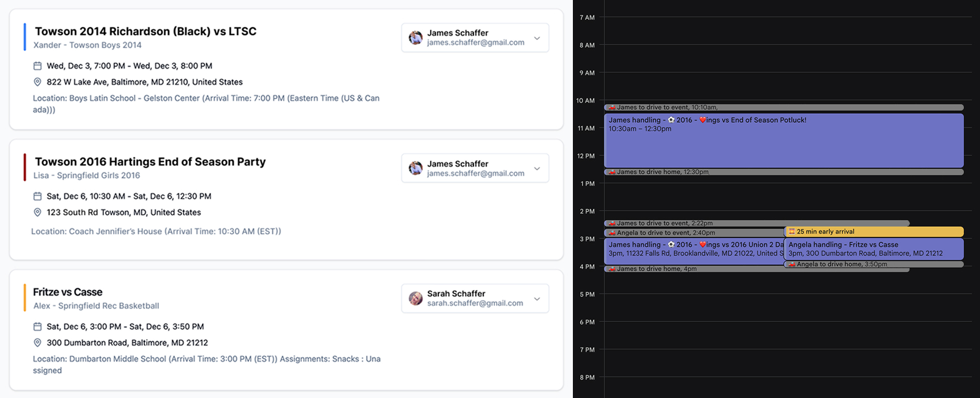Click location pin icon beside 822 W Lake Ave
The height and width of the screenshot is (398, 980).
(38, 82)
